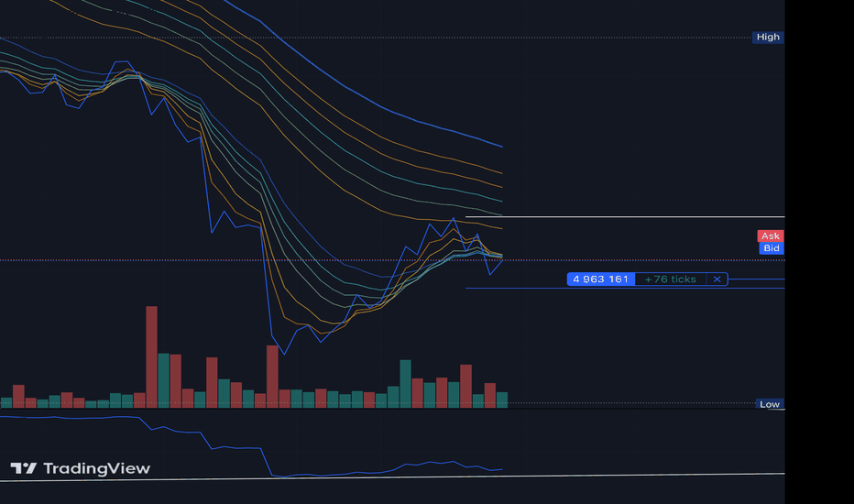The image size is (854, 504).
Task: Close the order with the X icon
Action: coord(717,279)
